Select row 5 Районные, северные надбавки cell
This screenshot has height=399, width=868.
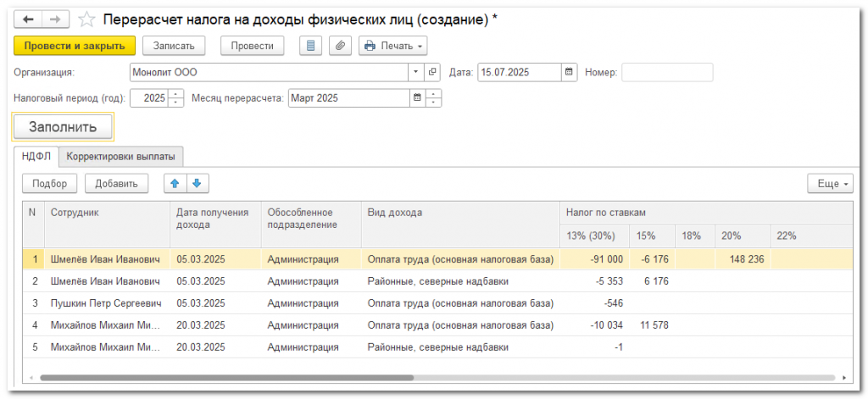460,347
